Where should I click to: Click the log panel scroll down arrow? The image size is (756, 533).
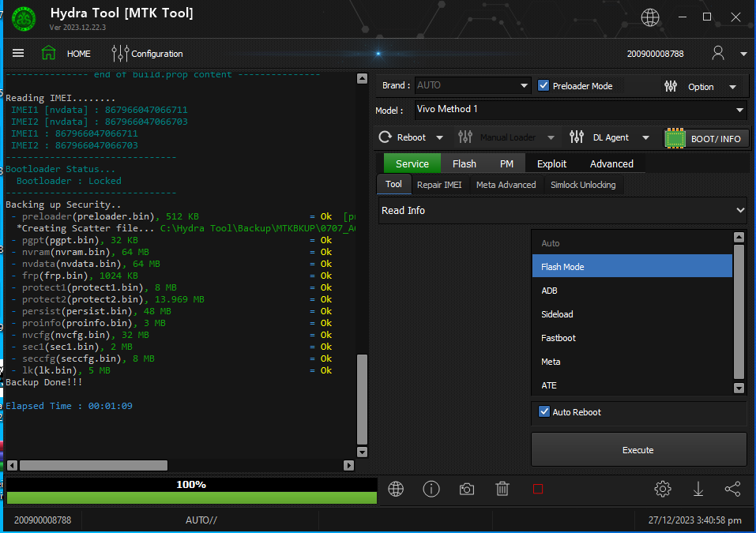click(362, 452)
